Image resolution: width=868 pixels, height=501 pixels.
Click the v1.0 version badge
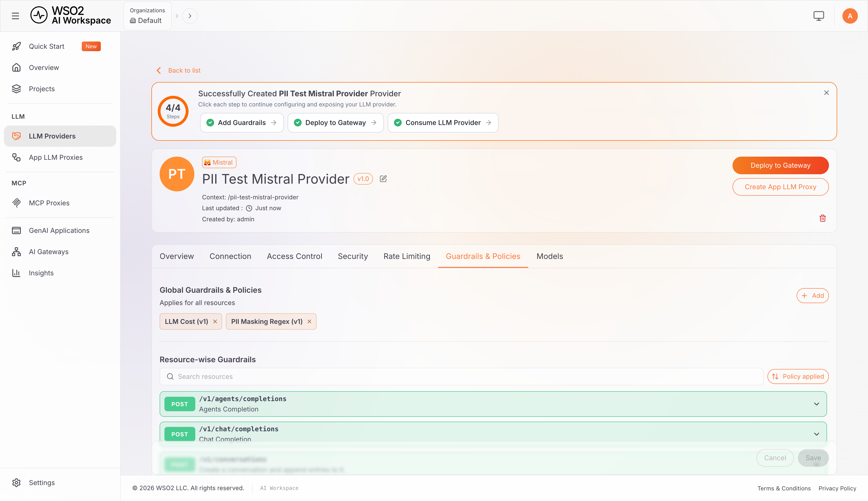(363, 179)
